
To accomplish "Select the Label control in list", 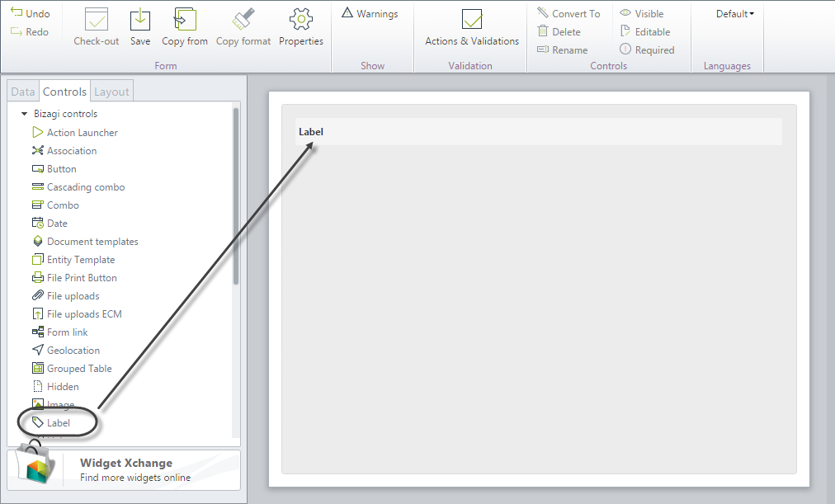I will pyautogui.click(x=51, y=422).
